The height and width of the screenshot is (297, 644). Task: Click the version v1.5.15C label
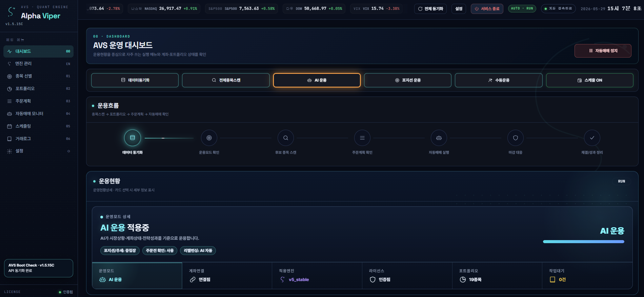click(x=14, y=24)
